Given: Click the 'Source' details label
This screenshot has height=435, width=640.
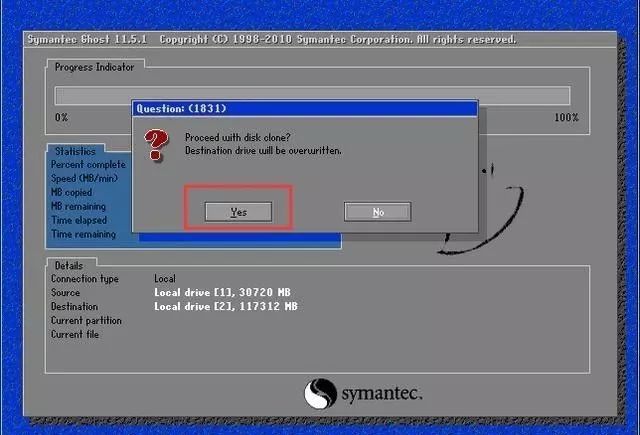Looking at the screenshot, I should (x=65, y=293).
